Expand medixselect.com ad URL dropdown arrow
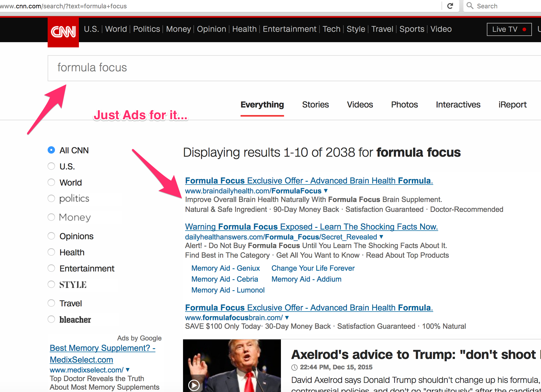This screenshot has height=392, width=541. (x=128, y=370)
